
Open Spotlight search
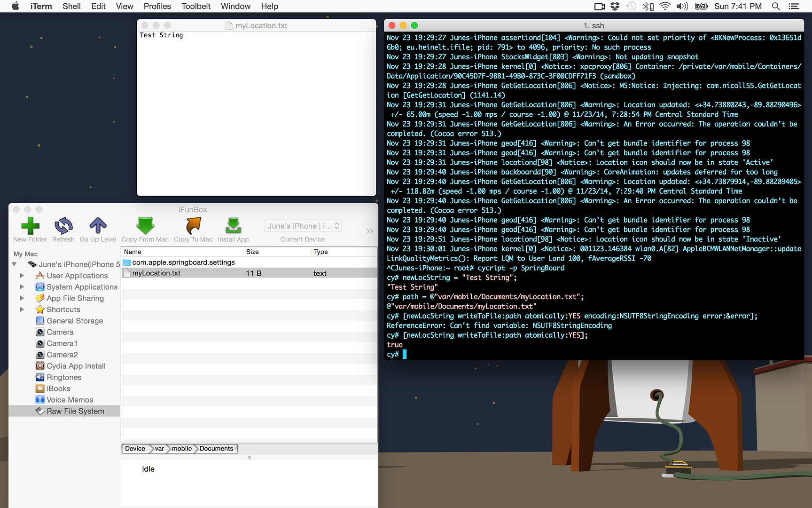pyautogui.click(x=776, y=6)
